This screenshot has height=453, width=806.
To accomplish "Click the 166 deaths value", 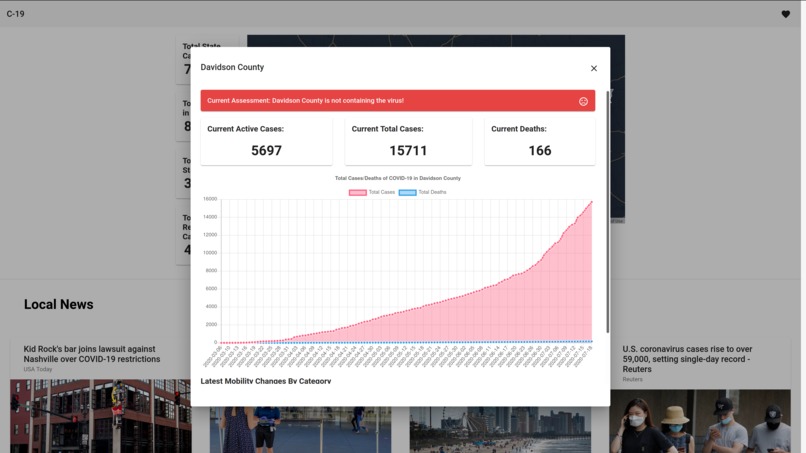I will 540,151.
